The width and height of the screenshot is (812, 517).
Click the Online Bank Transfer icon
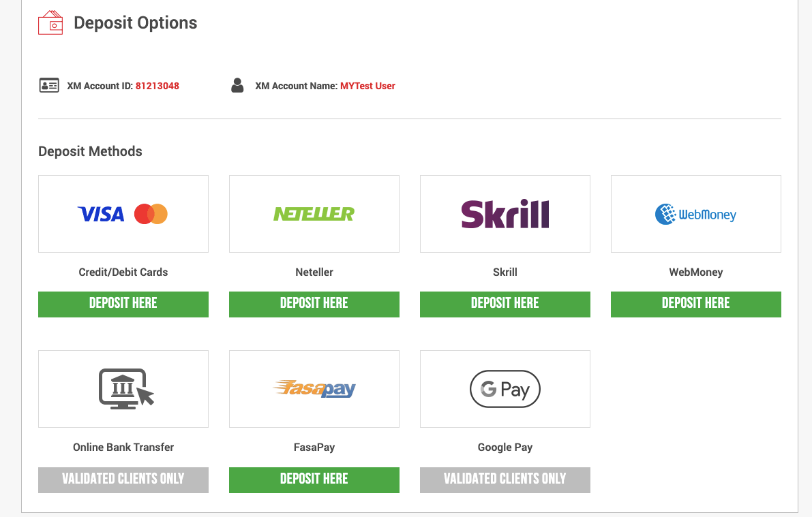(126, 389)
